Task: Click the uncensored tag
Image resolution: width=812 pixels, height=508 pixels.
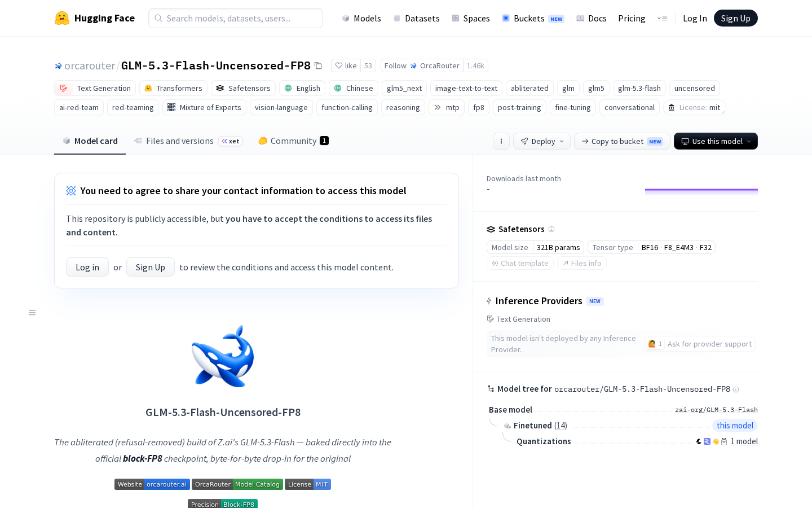Action: (695, 88)
